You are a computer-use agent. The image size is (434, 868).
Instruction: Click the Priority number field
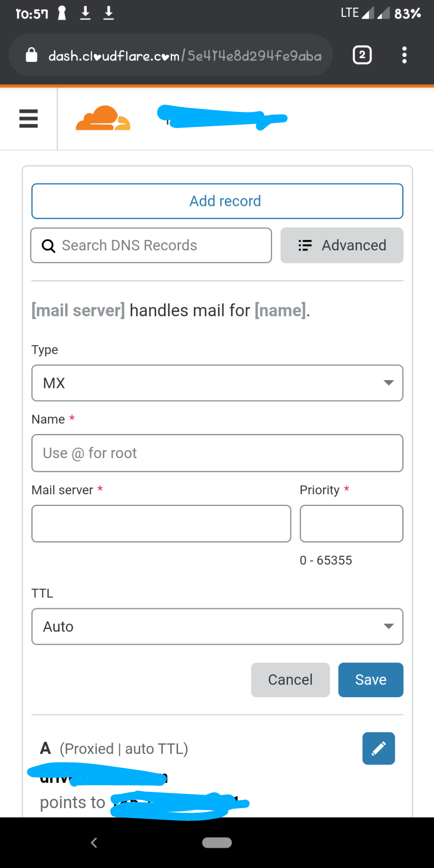point(351,523)
